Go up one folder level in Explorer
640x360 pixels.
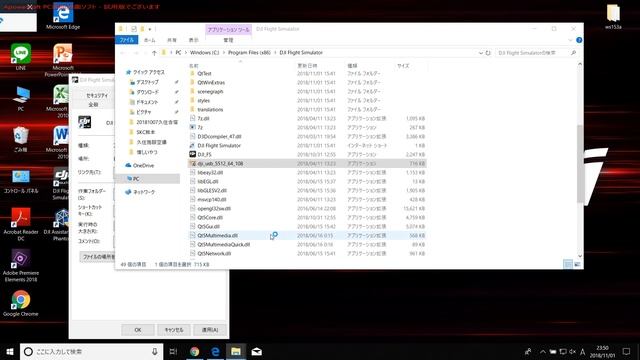pyautogui.click(x=154, y=53)
